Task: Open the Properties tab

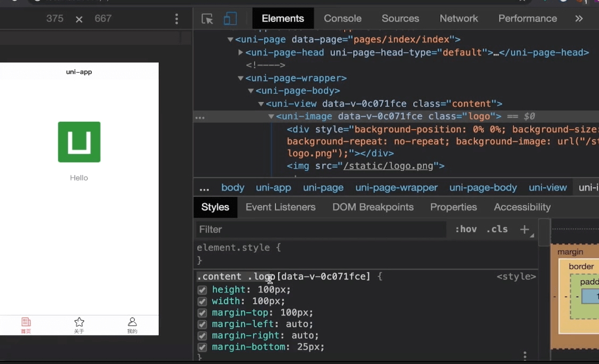Action: pyautogui.click(x=454, y=207)
